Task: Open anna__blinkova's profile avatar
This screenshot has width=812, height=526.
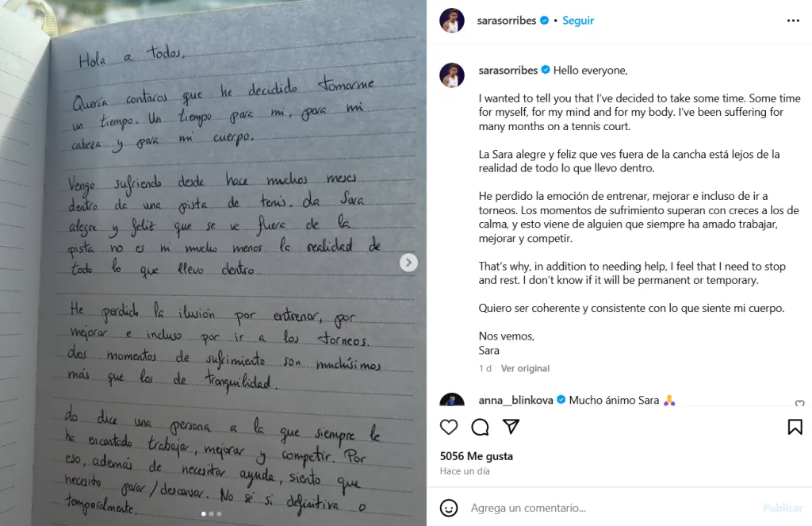Action: click(x=452, y=402)
